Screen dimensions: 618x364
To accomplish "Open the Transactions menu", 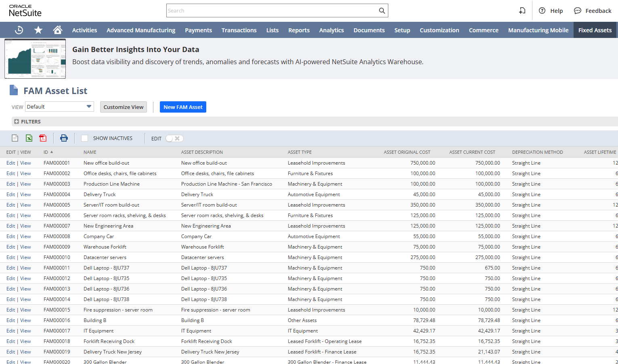I will click(x=239, y=30).
